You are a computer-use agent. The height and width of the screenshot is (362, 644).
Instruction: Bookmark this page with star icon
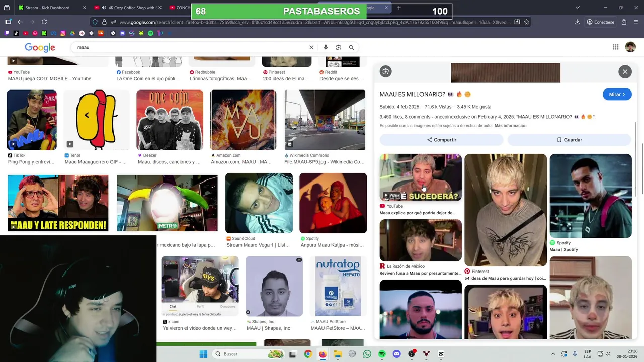pyautogui.click(x=527, y=22)
